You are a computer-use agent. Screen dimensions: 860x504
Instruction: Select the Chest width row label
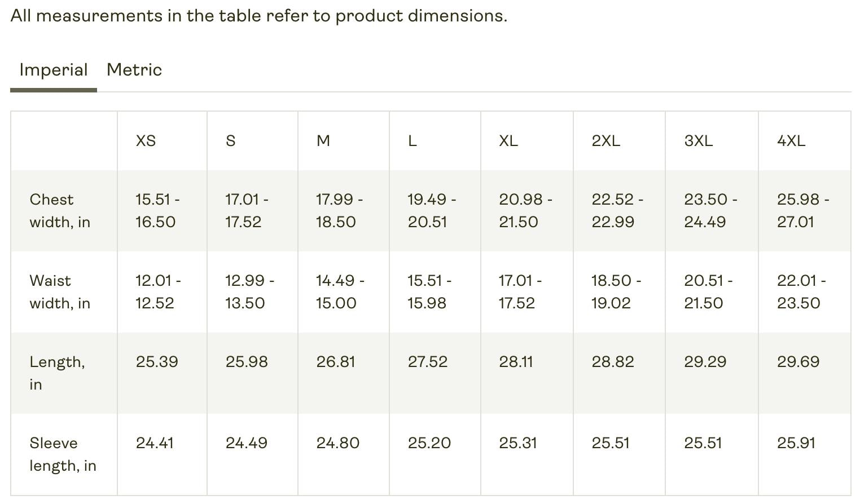point(60,210)
